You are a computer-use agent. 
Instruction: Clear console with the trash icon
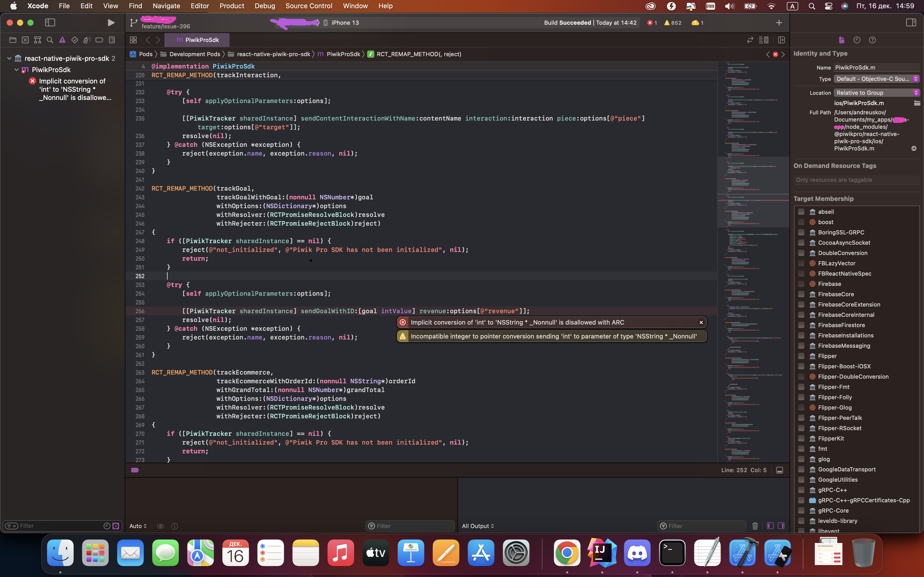pyautogui.click(x=755, y=526)
